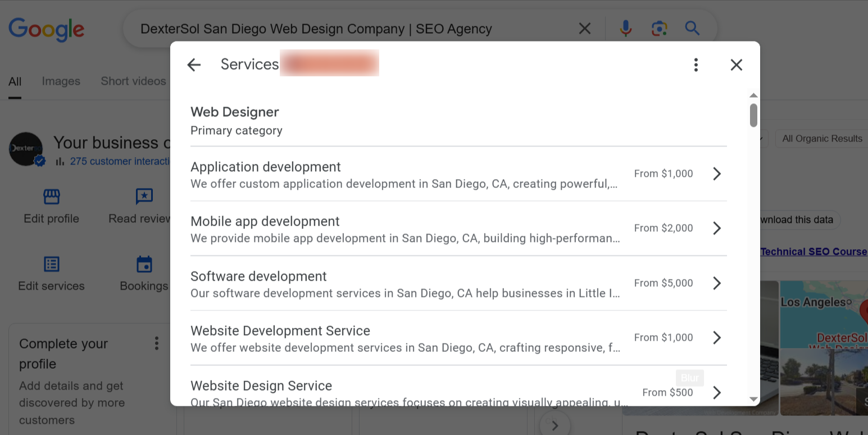868x435 pixels.
Task: Open the Los Angeles map thumbnail
Action: (x=824, y=314)
